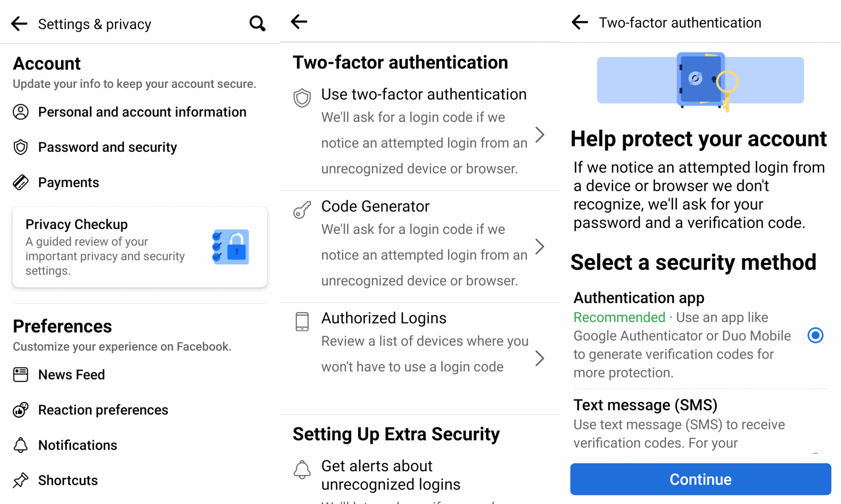Click the Personal and account information icon

21,112
